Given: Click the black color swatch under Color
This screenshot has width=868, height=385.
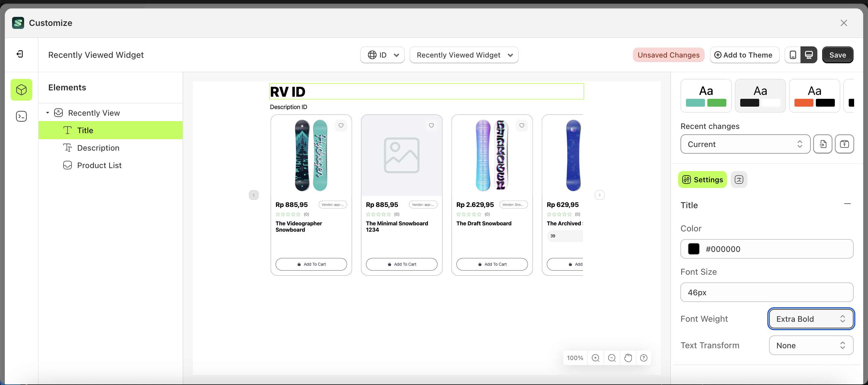Looking at the screenshot, I should [694, 249].
